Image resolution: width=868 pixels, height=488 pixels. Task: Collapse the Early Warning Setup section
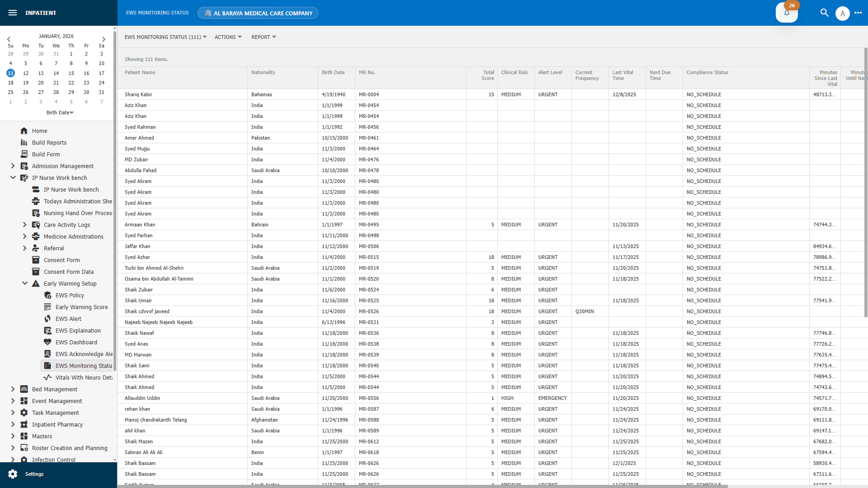click(x=25, y=283)
